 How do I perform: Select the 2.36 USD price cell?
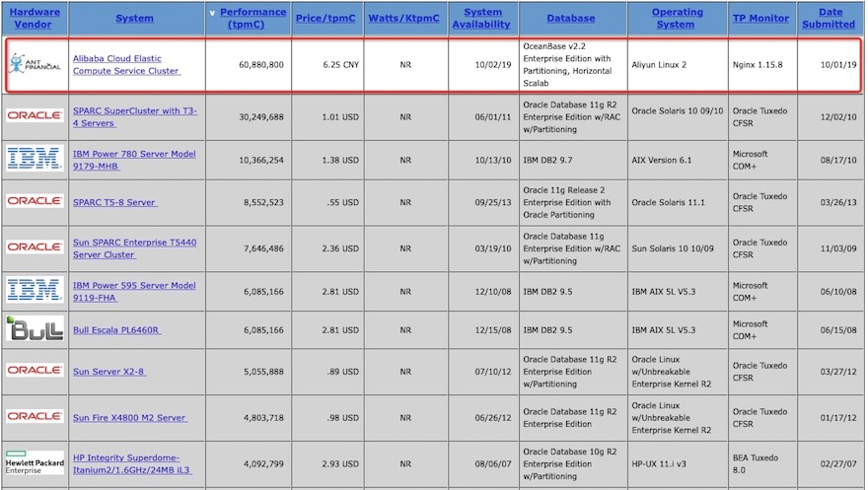340,248
